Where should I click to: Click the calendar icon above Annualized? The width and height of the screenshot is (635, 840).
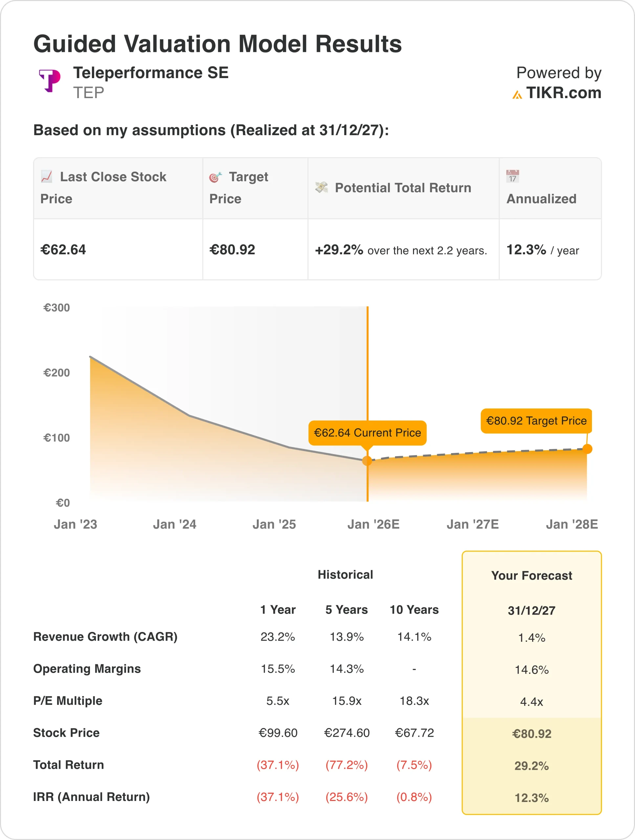tap(513, 177)
